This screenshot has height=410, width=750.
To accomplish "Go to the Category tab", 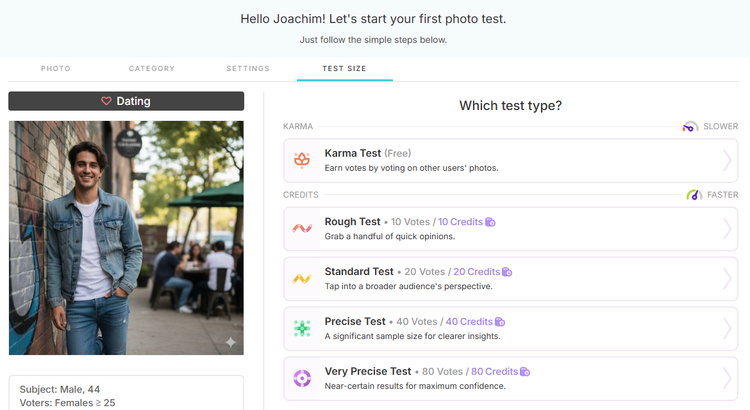I will 152,69.
